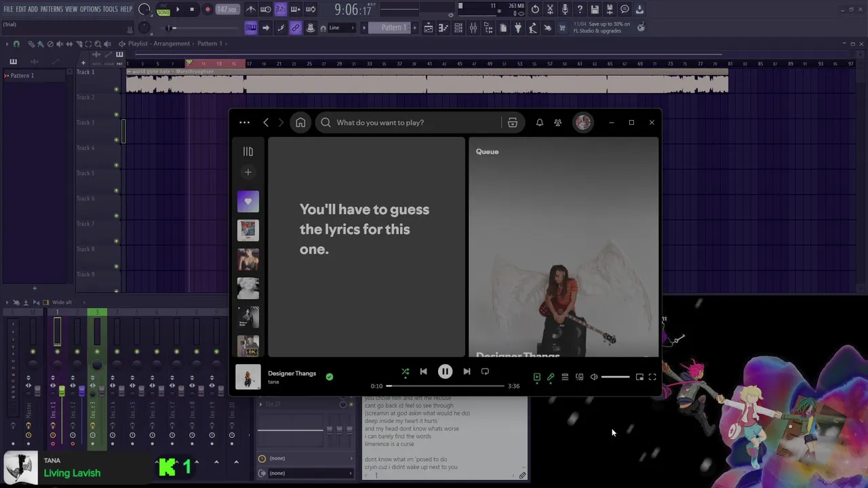Click Spotify create playlist plus button

[248, 172]
